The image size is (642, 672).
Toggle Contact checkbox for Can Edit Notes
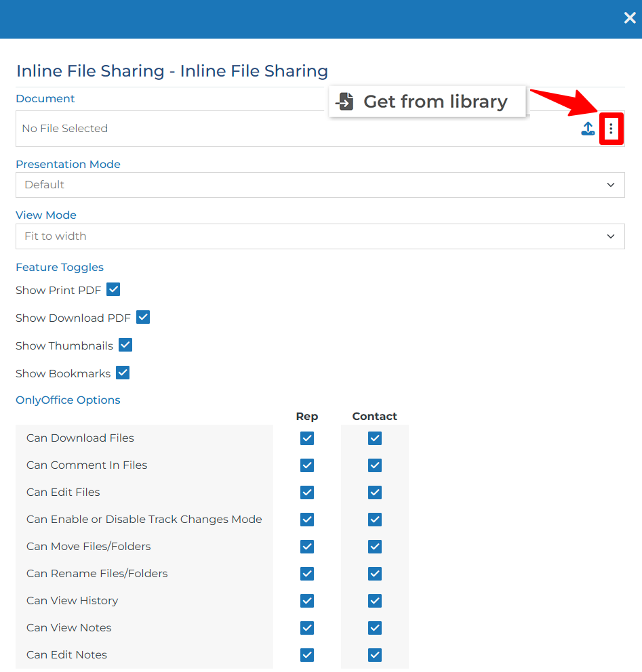point(375,655)
